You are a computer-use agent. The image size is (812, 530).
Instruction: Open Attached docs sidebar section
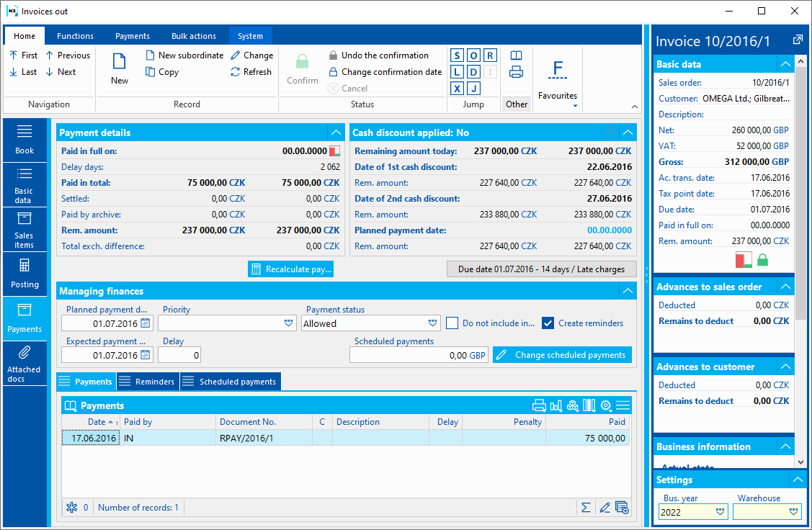[24, 364]
